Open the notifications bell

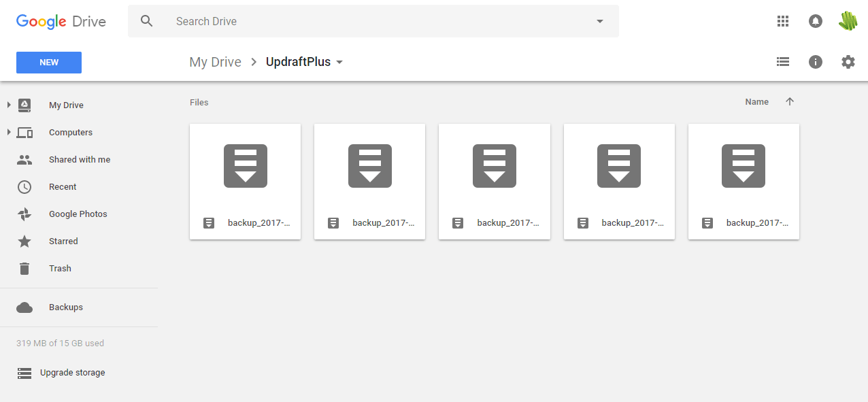coord(816,21)
